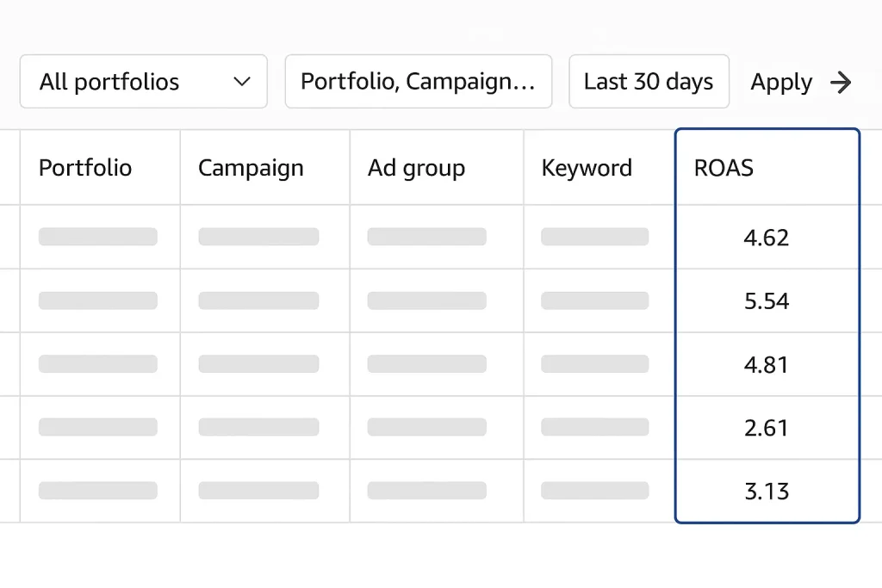Click the Keyword column header
Viewport: 882px width, 588px height.
(587, 168)
